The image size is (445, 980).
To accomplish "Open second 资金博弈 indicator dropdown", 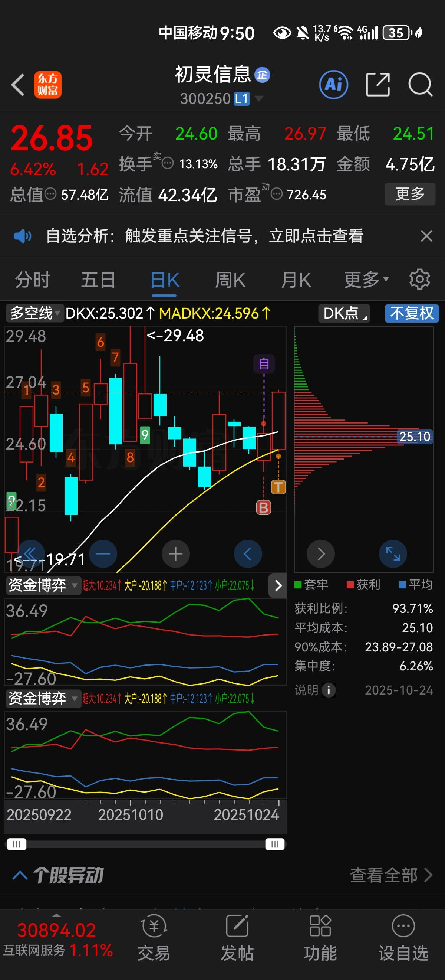I will [x=43, y=699].
